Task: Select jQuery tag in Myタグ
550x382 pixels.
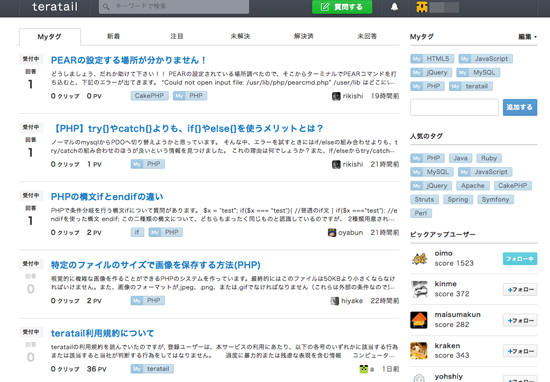Action: coord(431,73)
